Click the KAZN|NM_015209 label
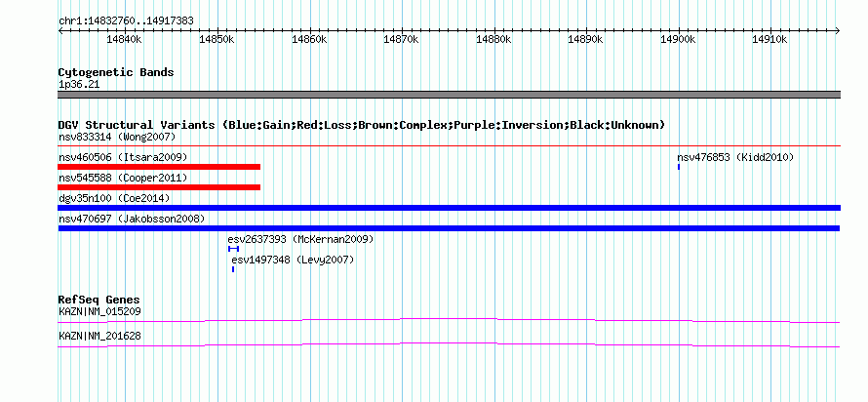This screenshot has height=402, width=868. point(99,311)
